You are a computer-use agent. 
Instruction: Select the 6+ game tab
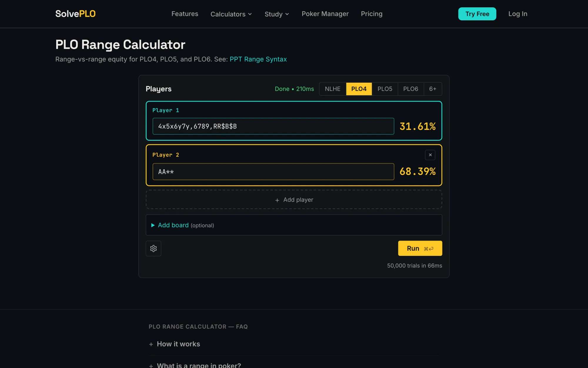click(x=433, y=89)
